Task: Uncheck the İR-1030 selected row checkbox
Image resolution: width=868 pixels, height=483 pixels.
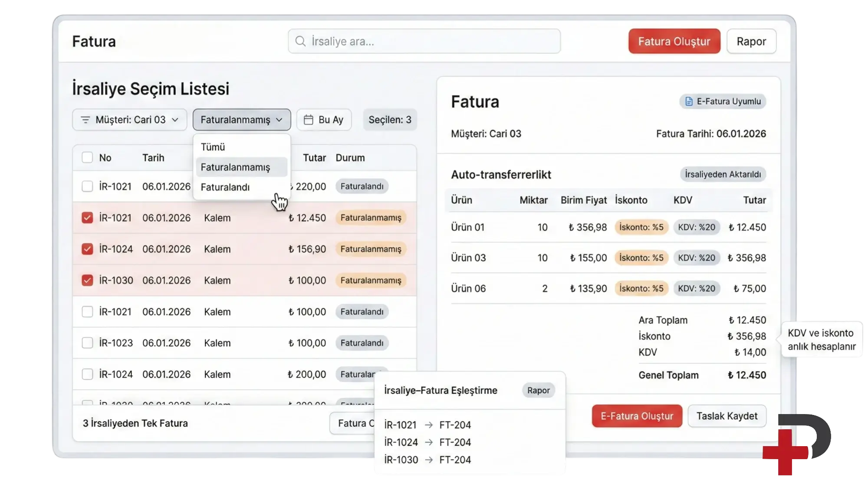Action: click(x=87, y=280)
